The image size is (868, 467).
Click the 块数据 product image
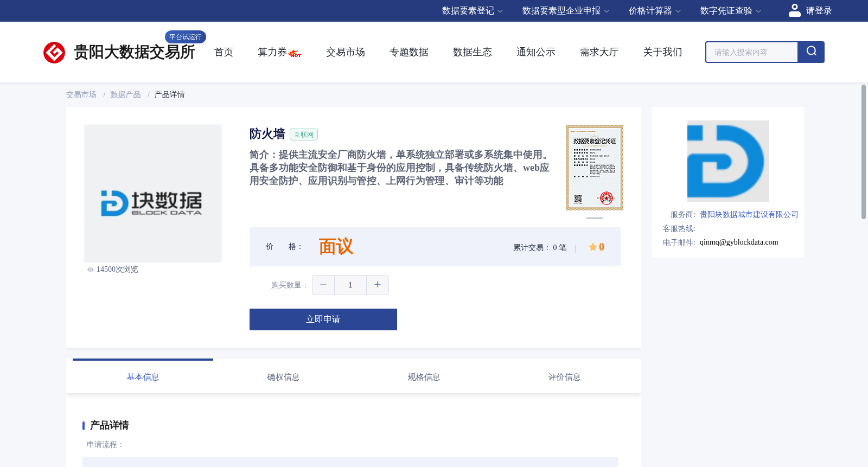point(153,194)
